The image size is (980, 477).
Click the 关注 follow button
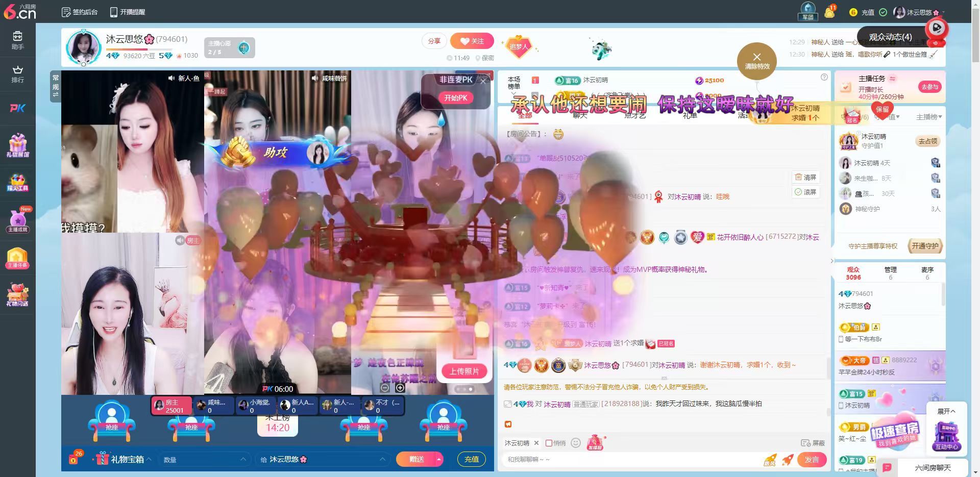[x=472, y=41]
